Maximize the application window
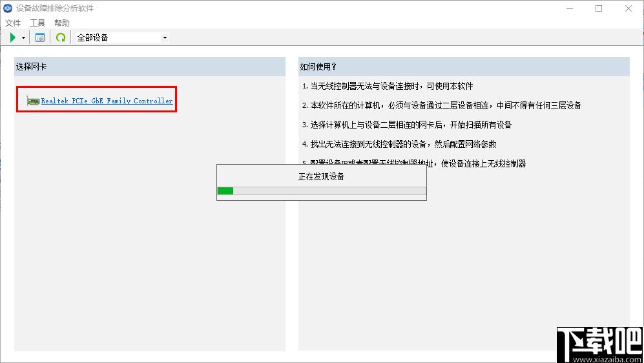The width and height of the screenshot is (644, 363). (x=599, y=8)
